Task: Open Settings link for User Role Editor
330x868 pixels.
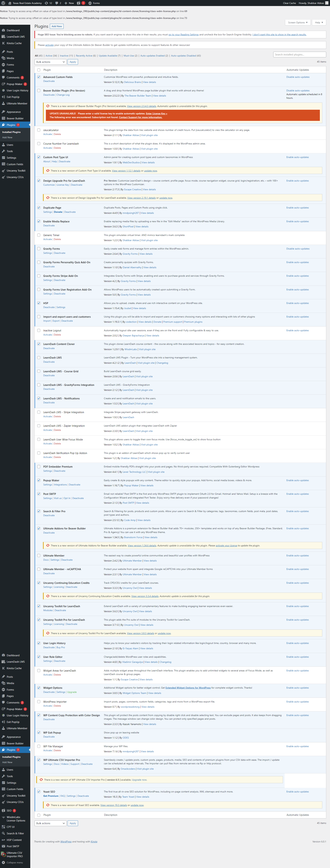Action: [48, 661]
